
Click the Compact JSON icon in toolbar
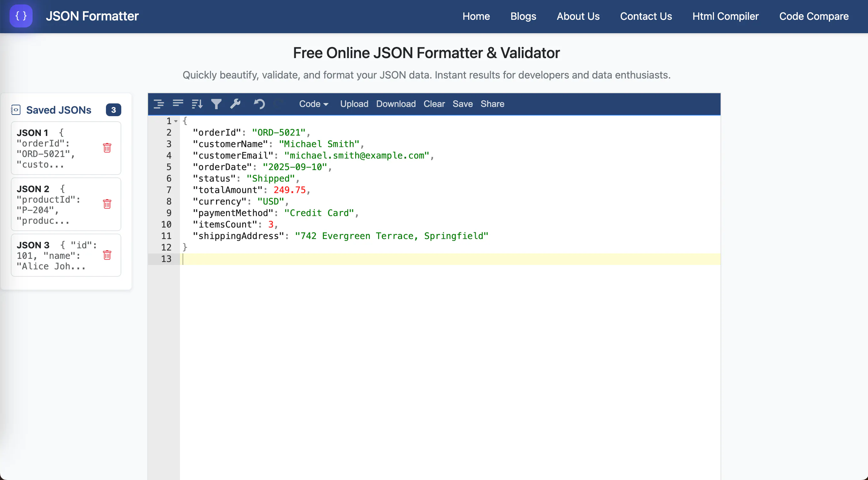tap(178, 104)
